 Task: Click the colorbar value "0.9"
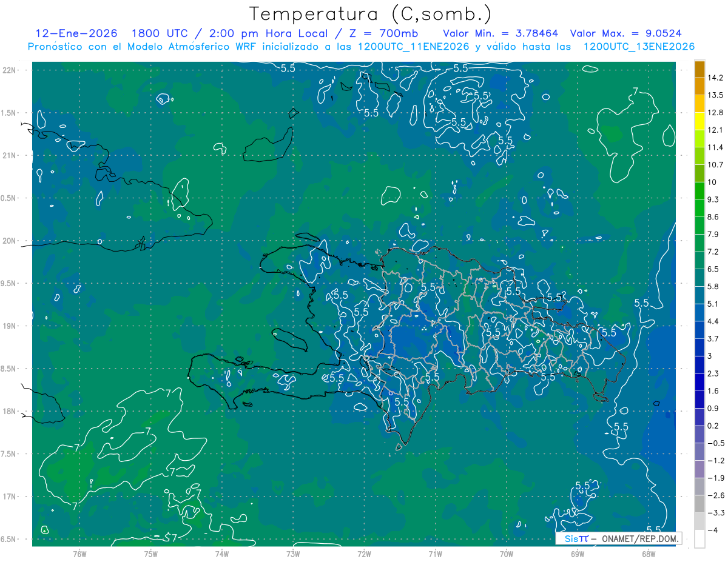pos(713,409)
